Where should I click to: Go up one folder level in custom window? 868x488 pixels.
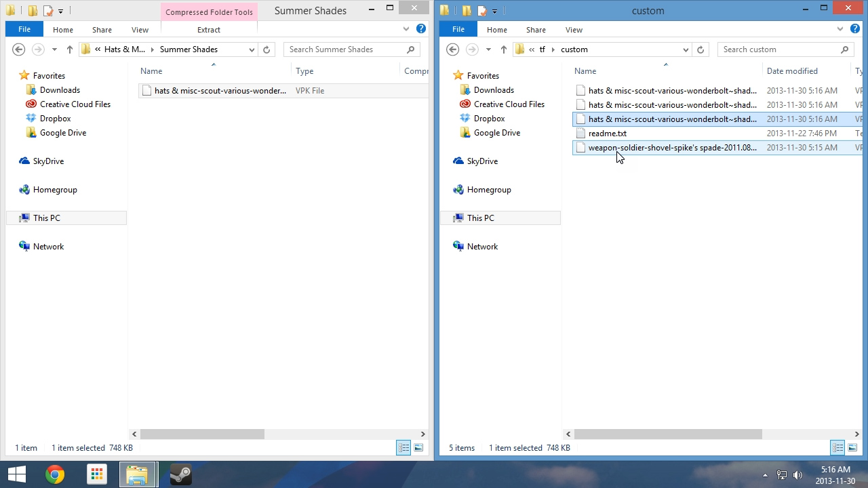503,49
